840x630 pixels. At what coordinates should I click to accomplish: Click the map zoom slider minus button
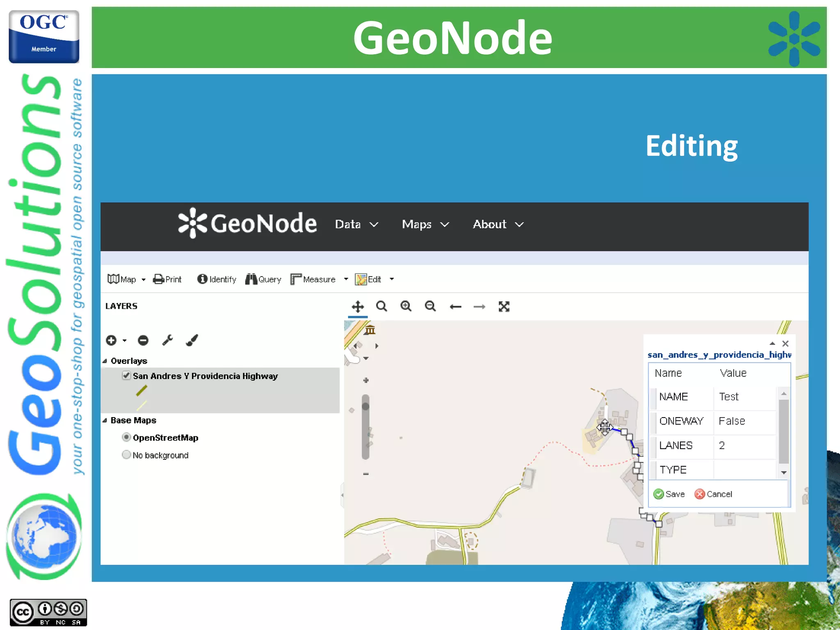click(366, 474)
